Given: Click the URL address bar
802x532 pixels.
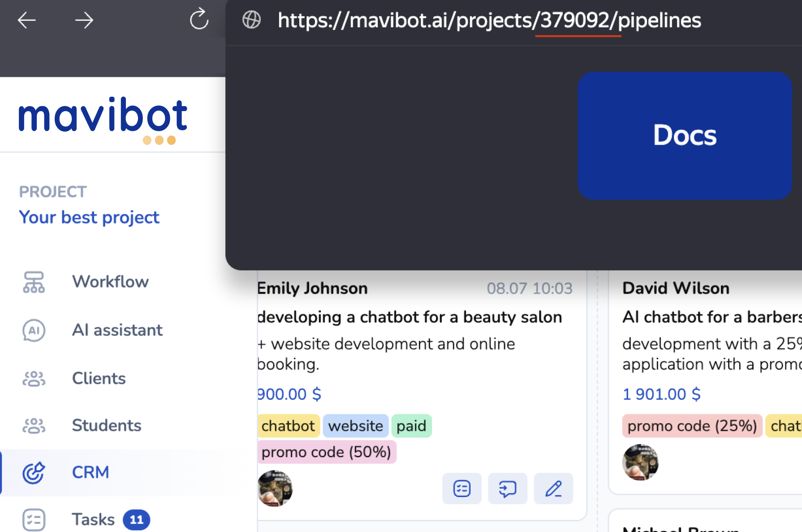Looking at the screenshot, I should click(x=488, y=21).
